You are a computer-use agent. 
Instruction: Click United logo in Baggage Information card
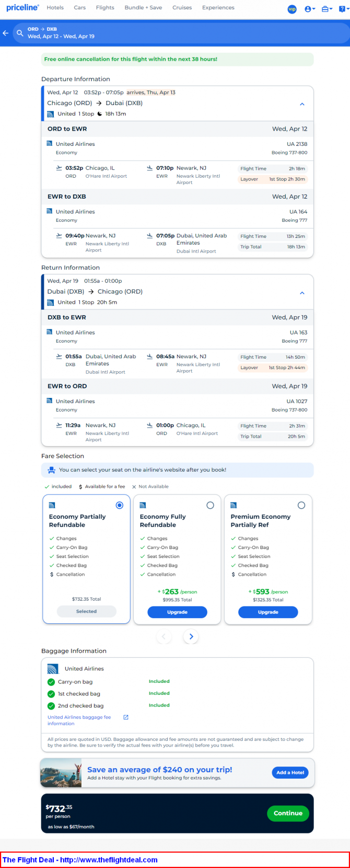click(53, 669)
